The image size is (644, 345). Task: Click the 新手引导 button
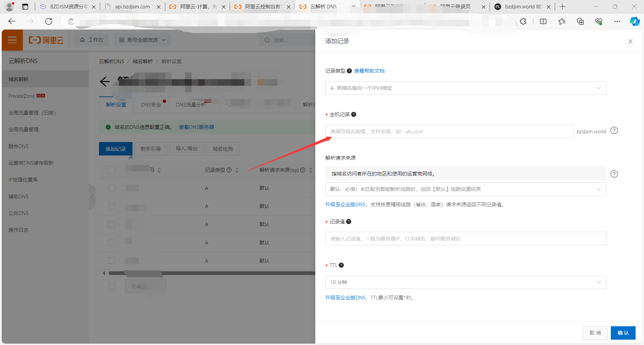tap(151, 149)
